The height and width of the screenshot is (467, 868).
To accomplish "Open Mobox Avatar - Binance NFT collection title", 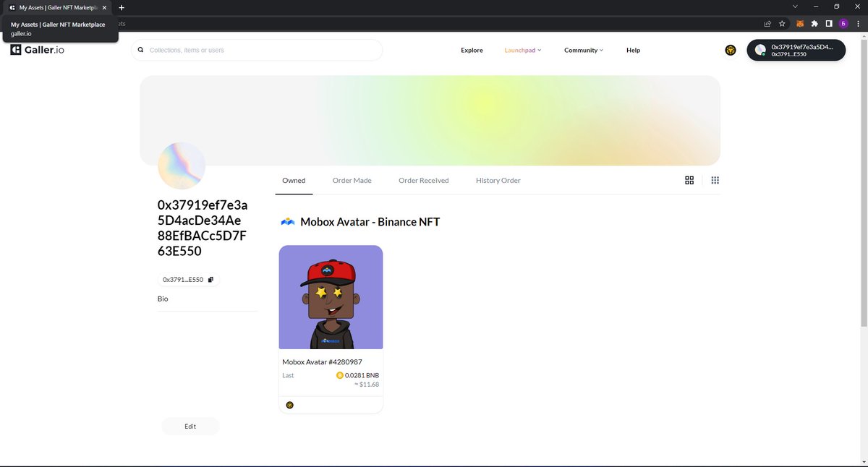I will pyautogui.click(x=370, y=222).
